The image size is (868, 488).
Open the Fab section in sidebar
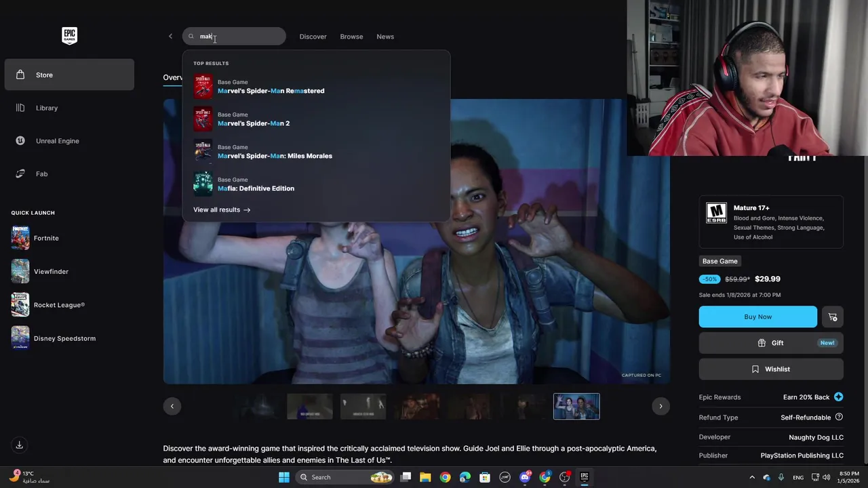(69, 174)
